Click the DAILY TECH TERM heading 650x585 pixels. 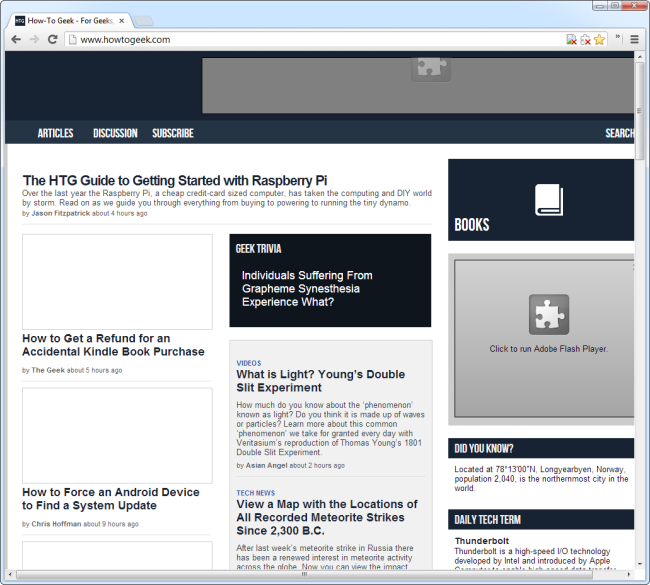click(x=488, y=520)
